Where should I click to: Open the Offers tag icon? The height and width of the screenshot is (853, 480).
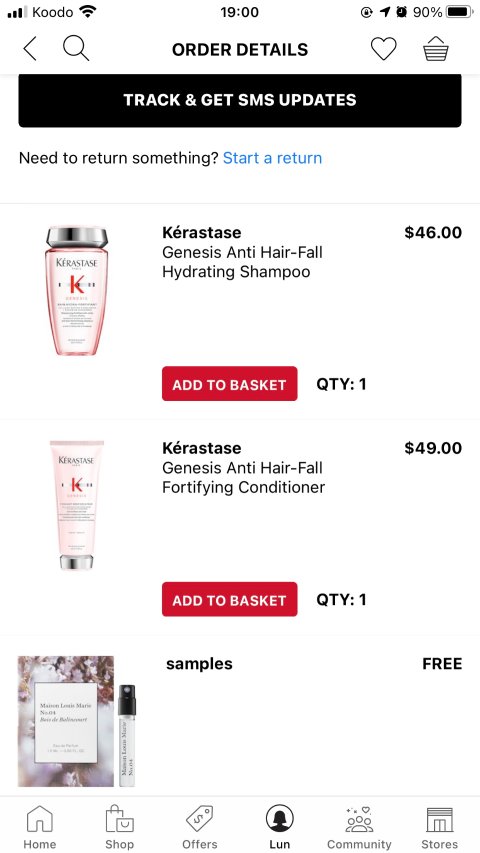point(199,819)
